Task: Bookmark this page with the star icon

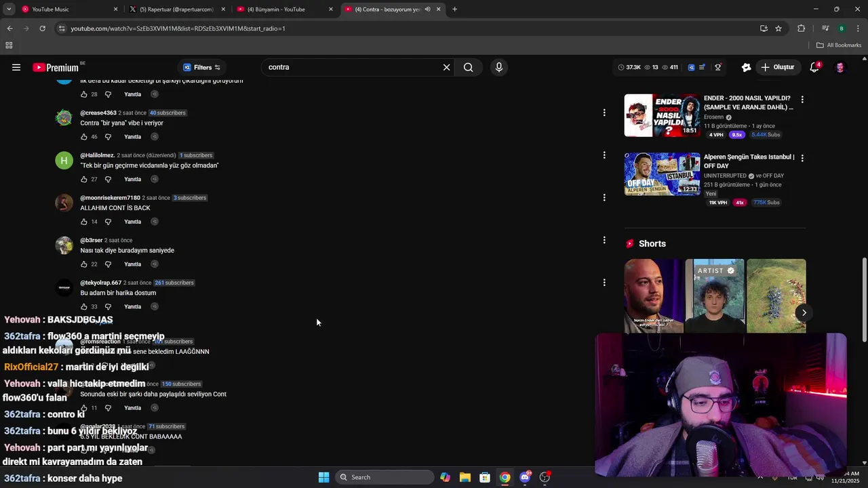Action: click(x=778, y=28)
